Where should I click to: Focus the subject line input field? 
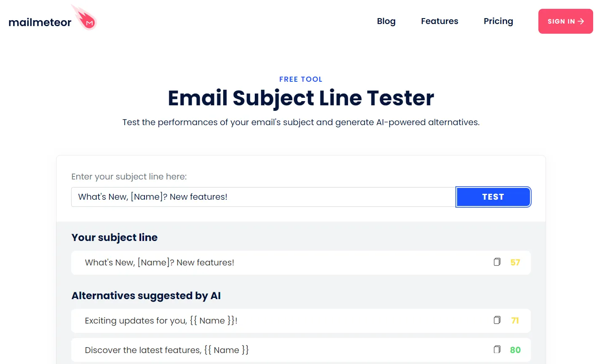click(263, 197)
